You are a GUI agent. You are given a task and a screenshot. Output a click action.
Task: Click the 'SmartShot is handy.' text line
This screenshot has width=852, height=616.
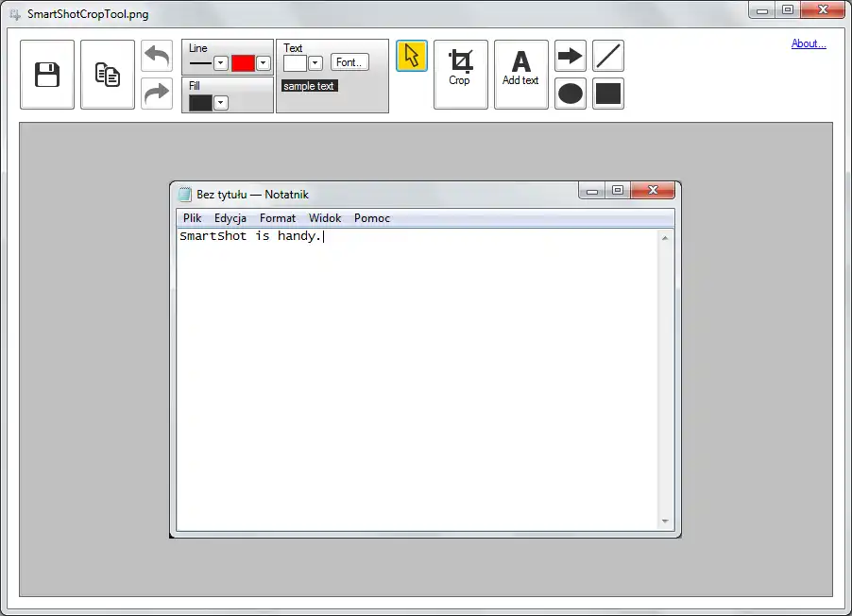(250, 236)
